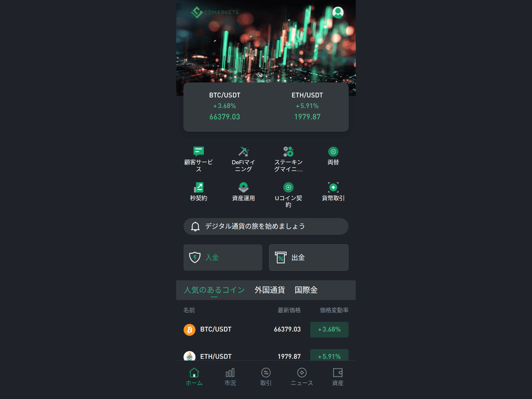Go to 市況 market in bottom navigation
This screenshot has width=532, height=399.
coord(230,377)
